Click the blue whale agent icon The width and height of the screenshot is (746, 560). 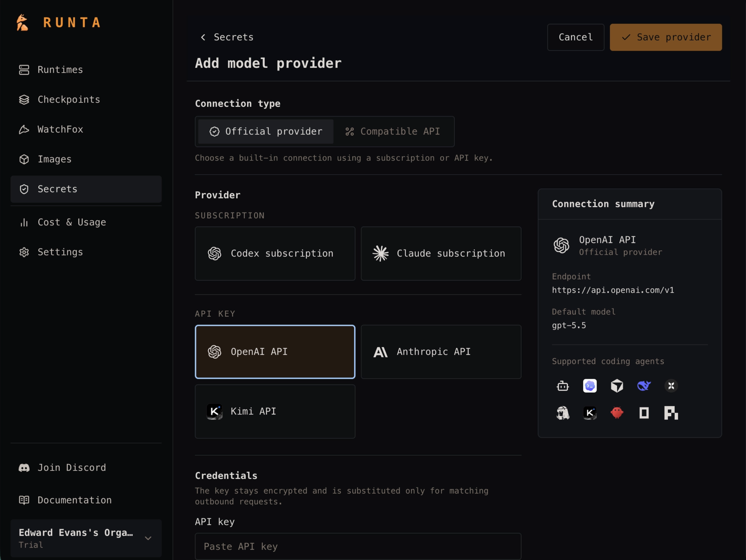644,386
